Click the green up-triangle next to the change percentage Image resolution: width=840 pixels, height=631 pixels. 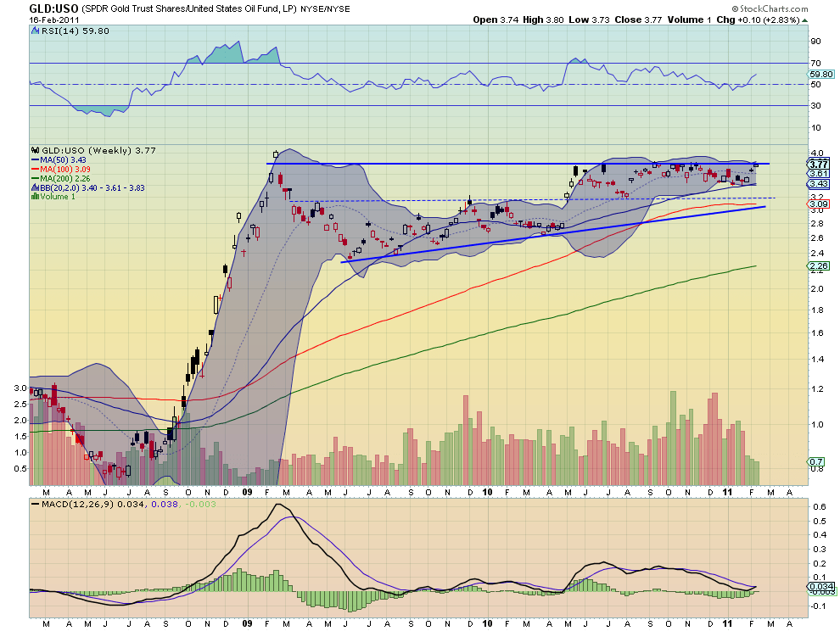pyautogui.click(x=804, y=20)
